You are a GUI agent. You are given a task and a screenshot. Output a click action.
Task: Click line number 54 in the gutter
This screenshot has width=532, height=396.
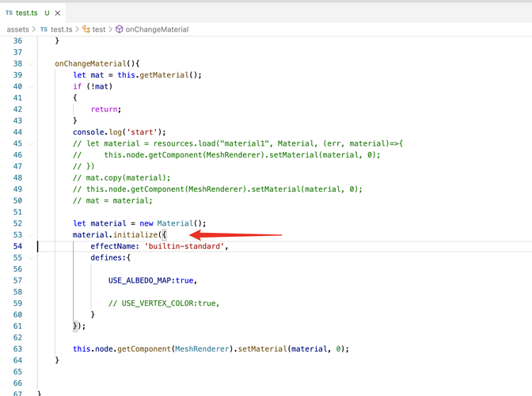(17, 246)
